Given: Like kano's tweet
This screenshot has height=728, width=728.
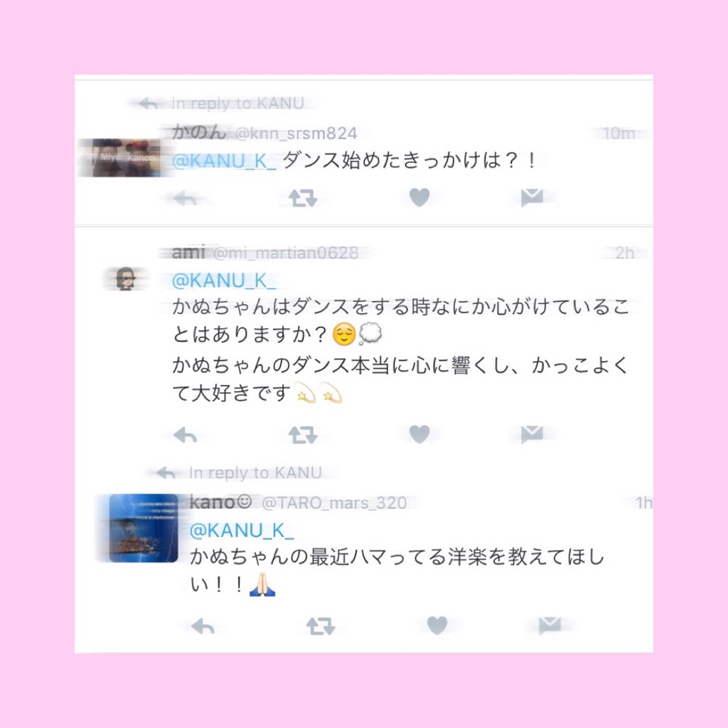Looking at the screenshot, I should point(437,626).
